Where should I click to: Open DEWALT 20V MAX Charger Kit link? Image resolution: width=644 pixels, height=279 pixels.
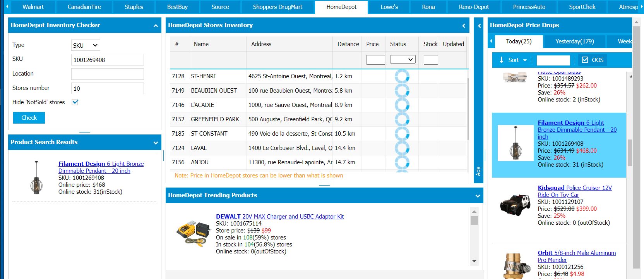pyautogui.click(x=280, y=217)
